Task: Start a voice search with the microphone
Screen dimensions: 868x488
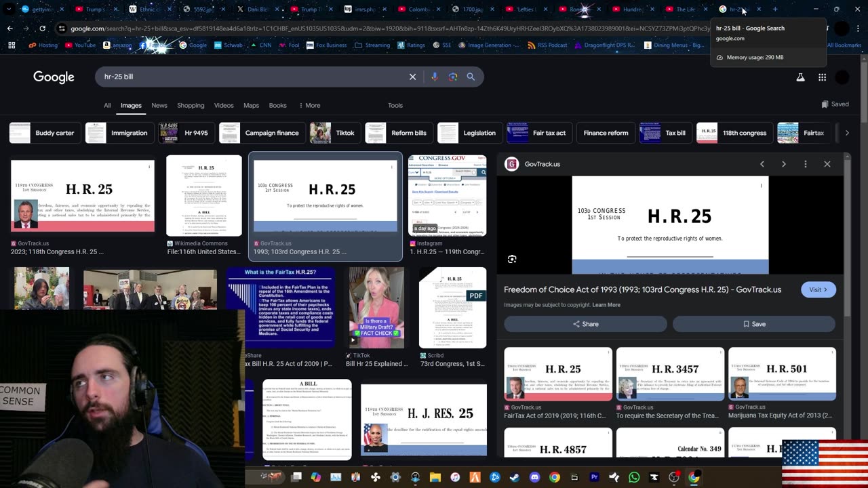Action: (x=435, y=77)
